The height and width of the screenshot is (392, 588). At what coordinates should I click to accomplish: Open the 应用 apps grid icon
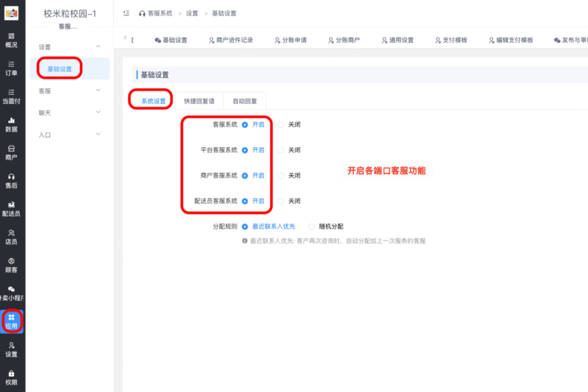tap(11, 321)
